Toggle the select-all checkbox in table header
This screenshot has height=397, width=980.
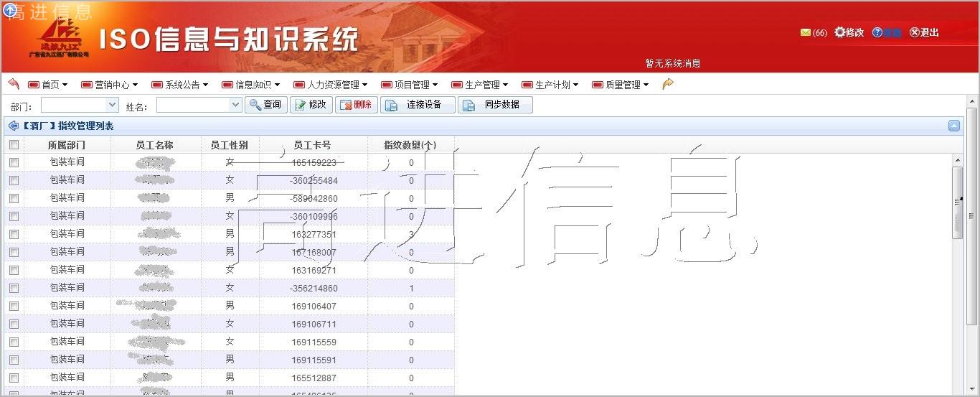pos(14,145)
